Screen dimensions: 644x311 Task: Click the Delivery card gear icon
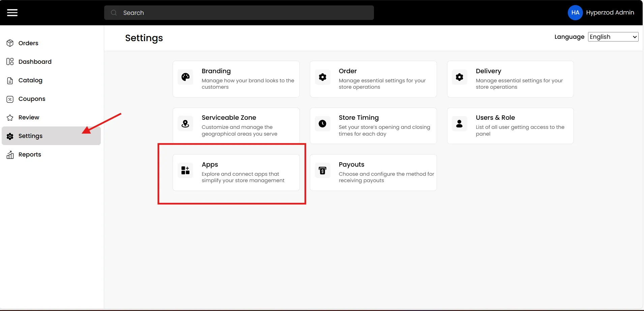tap(460, 77)
